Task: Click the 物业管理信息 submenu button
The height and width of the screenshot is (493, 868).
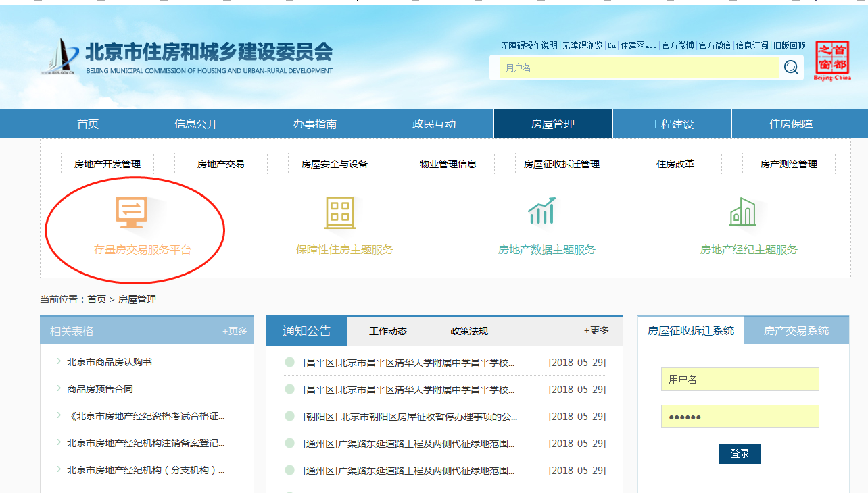Action: tap(448, 163)
